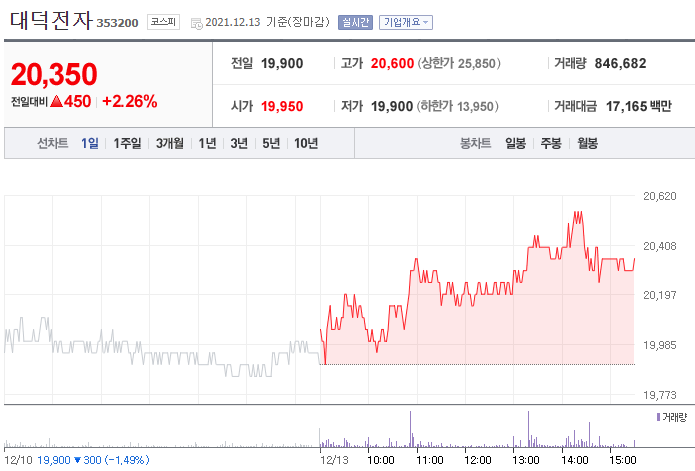
Task: Select the 1일 line chart tab
Action: (90, 143)
